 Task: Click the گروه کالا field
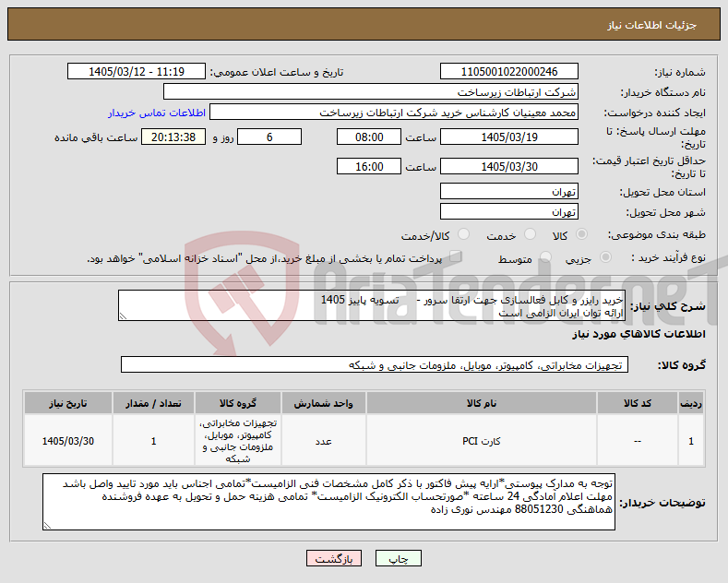point(375,365)
